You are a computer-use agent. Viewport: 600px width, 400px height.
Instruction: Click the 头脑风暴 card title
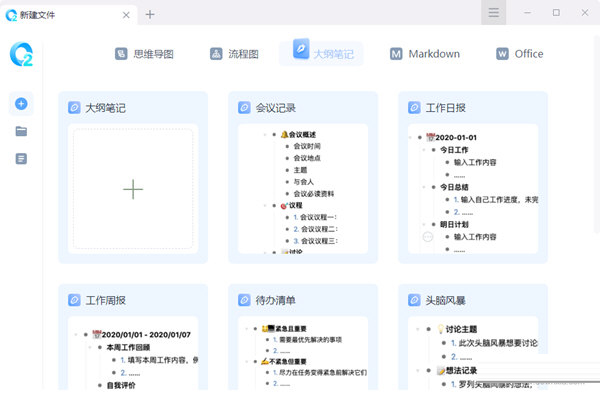[x=445, y=300]
